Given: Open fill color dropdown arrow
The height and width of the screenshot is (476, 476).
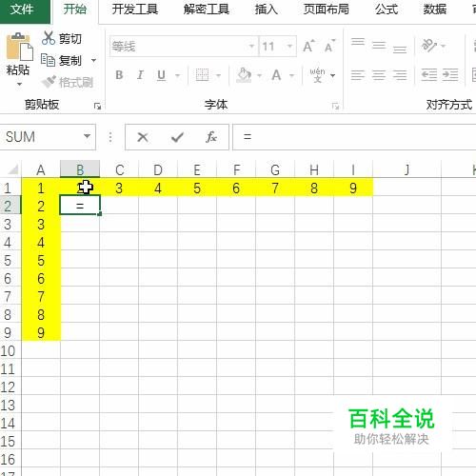Looking at the screenshot, I should pyautogui.click(x=259, y=75).
